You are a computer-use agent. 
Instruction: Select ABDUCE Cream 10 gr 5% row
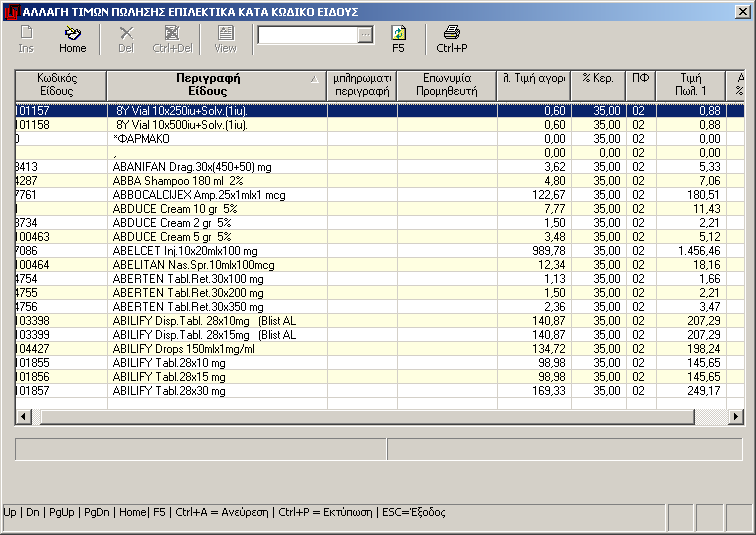point(379,209)
